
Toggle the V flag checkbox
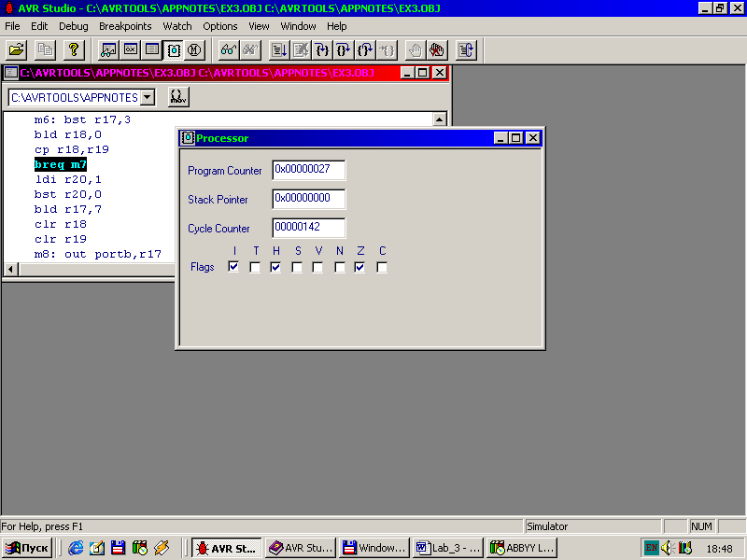[x=317, y=267]
